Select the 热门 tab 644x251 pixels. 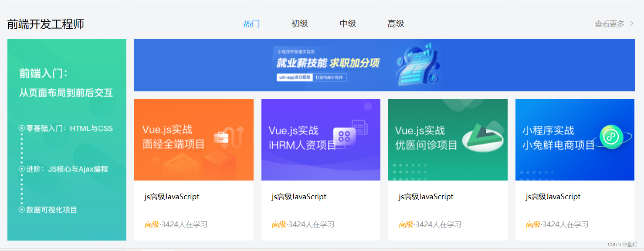click(x=251, y=23)
